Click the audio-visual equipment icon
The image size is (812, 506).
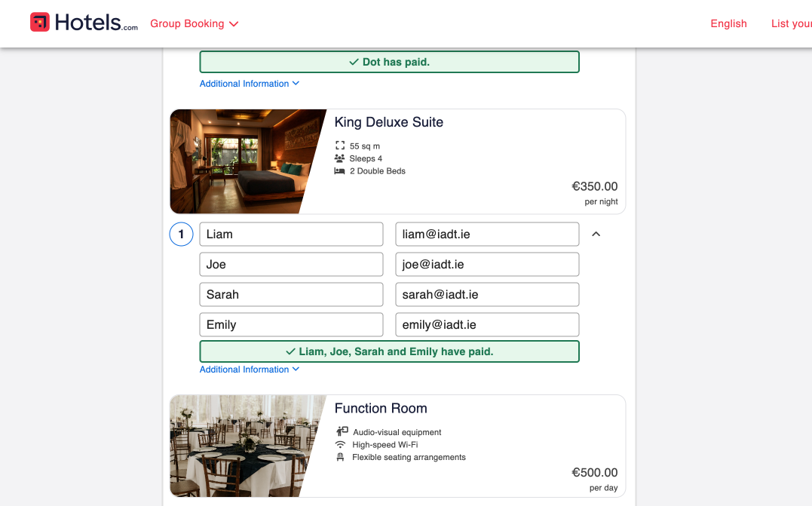342,432
